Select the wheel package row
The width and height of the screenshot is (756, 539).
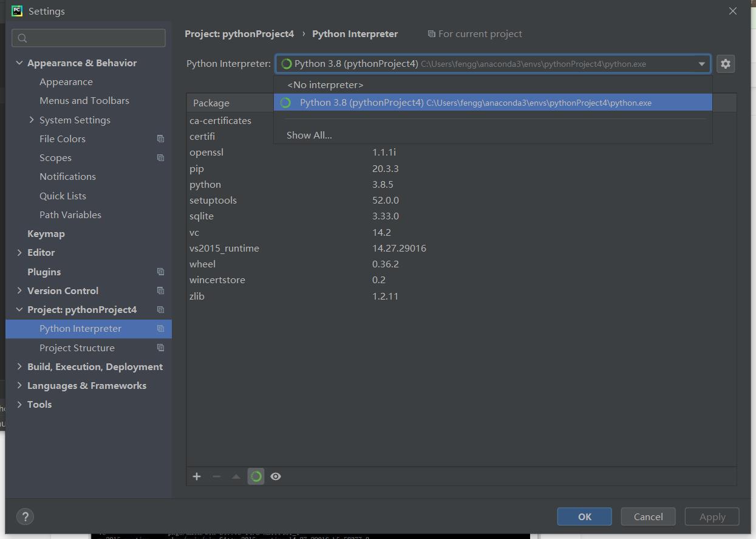pos(461,264)
